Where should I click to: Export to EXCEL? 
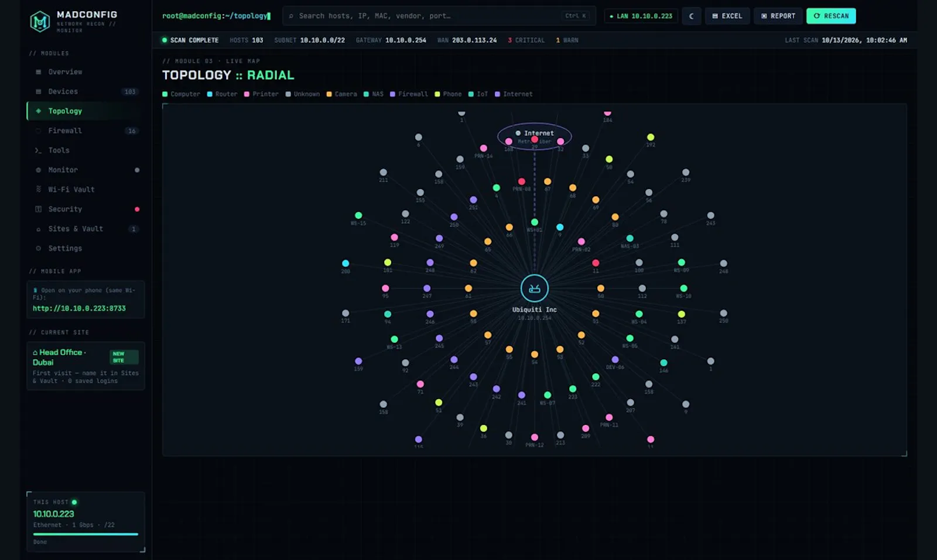(727, 16)
